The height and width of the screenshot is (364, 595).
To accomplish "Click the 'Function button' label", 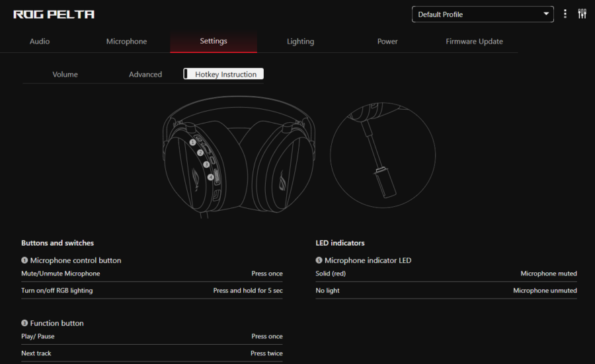I will [x=57, y=323].
